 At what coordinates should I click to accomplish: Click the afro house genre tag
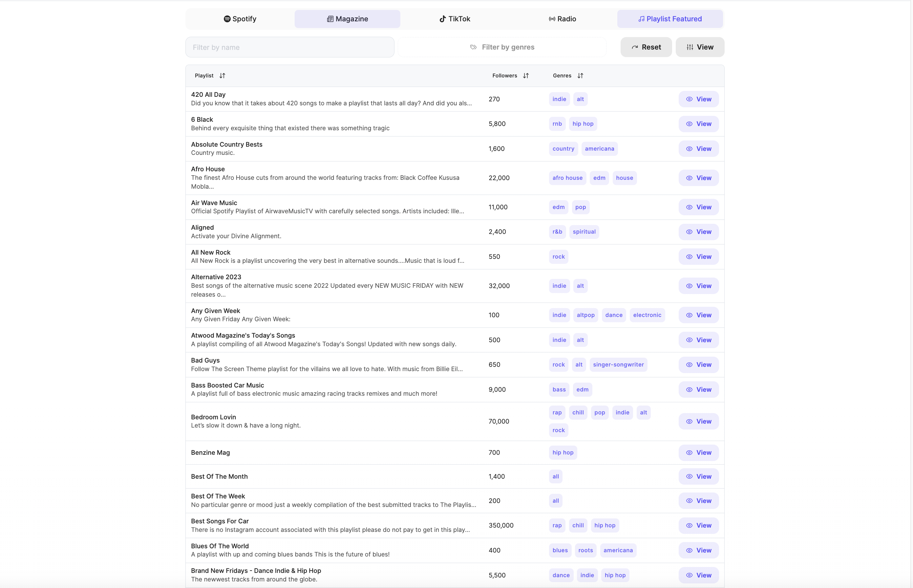(567, 178)
